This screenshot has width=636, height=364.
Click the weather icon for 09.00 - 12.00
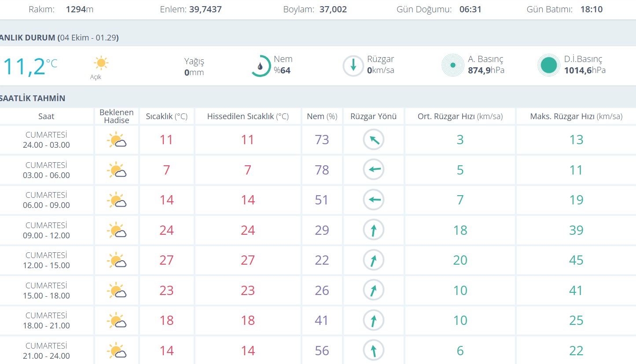117,230
